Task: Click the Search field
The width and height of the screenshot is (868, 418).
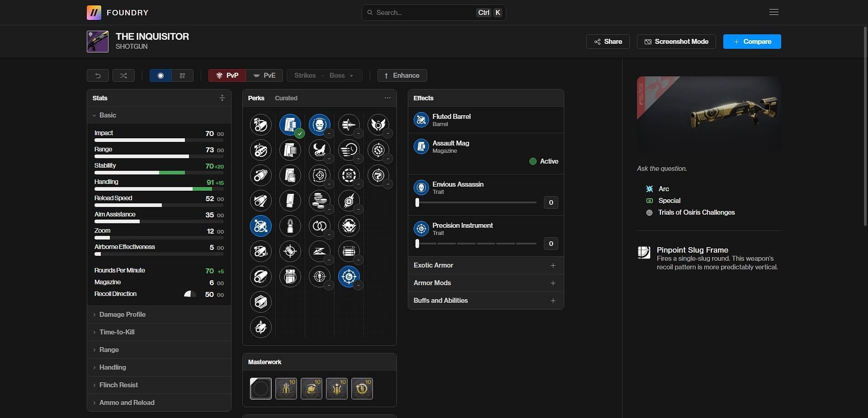Action: coord(434,13)
